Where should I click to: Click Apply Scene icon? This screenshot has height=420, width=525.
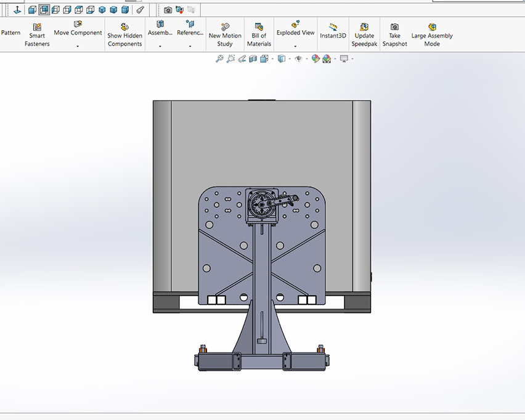tap(327, 59)
